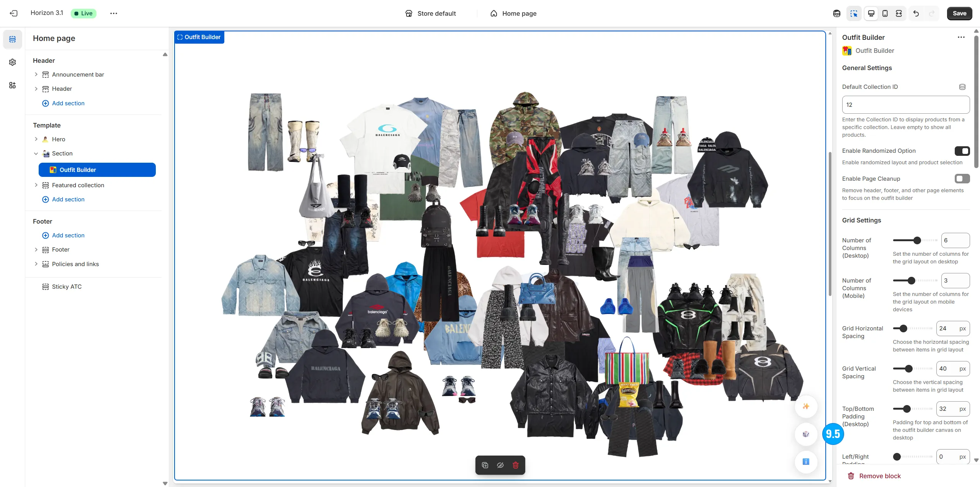Disable the Enable Randomized Option toggle
Screen dimensions: 980x487
[x=962, y=151]
